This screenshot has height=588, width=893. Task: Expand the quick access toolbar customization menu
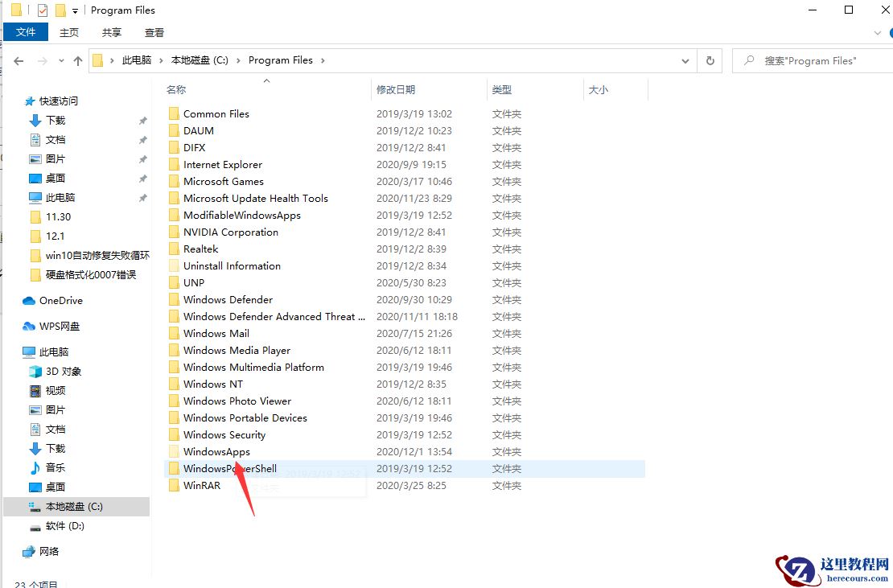click(75, 10)
